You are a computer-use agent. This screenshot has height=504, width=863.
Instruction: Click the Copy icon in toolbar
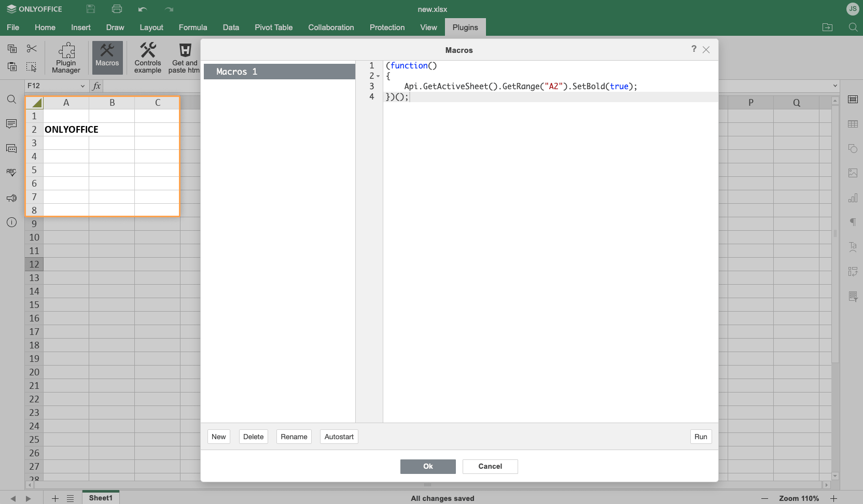click(x=12, y=49)
